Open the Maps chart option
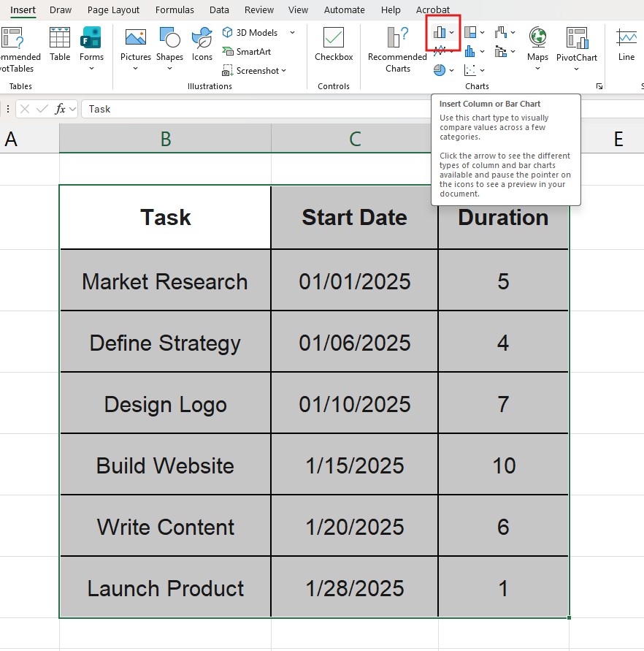644x651 pixels. click(x=537, y=45)
